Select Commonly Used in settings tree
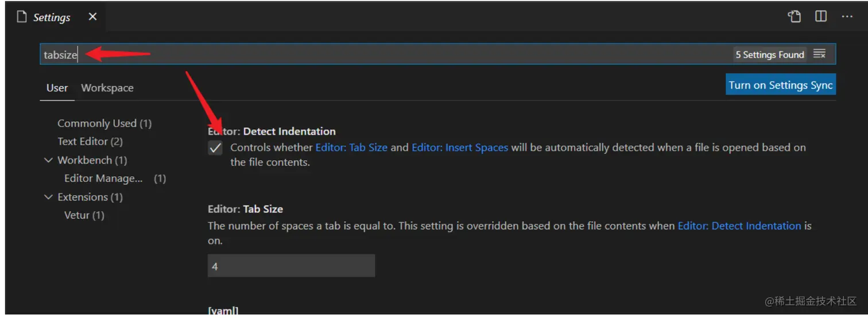 pos(104,123)
